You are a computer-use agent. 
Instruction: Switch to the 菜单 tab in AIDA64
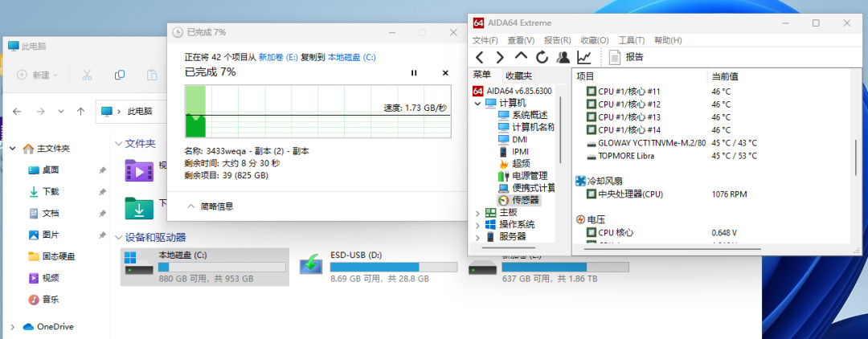pos(481,76)
